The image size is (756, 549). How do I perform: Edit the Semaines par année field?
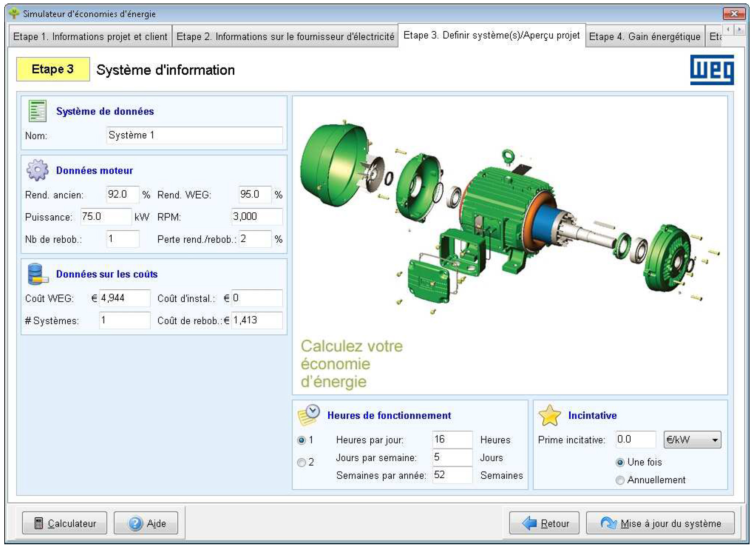[452, 475]
